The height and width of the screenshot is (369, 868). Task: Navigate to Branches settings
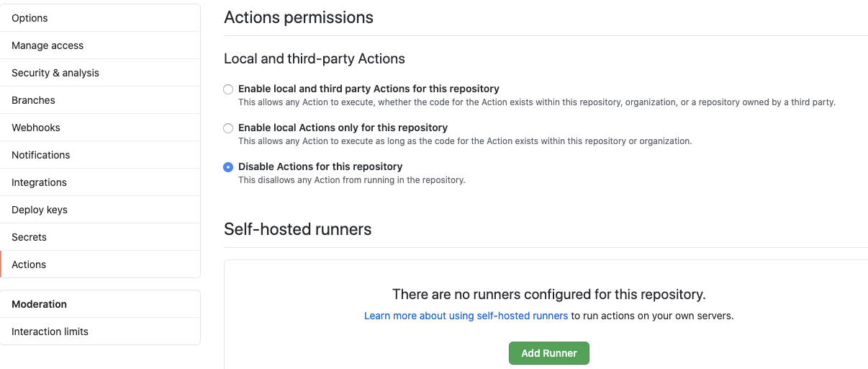tap(33, 100)
